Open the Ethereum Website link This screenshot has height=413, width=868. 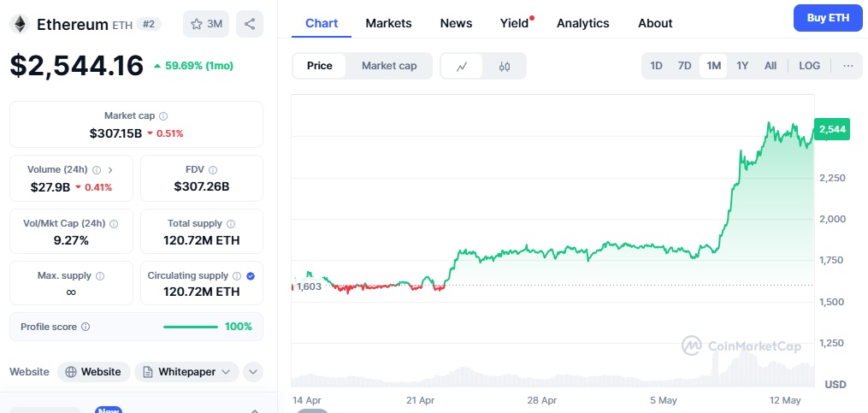[93, 372]
